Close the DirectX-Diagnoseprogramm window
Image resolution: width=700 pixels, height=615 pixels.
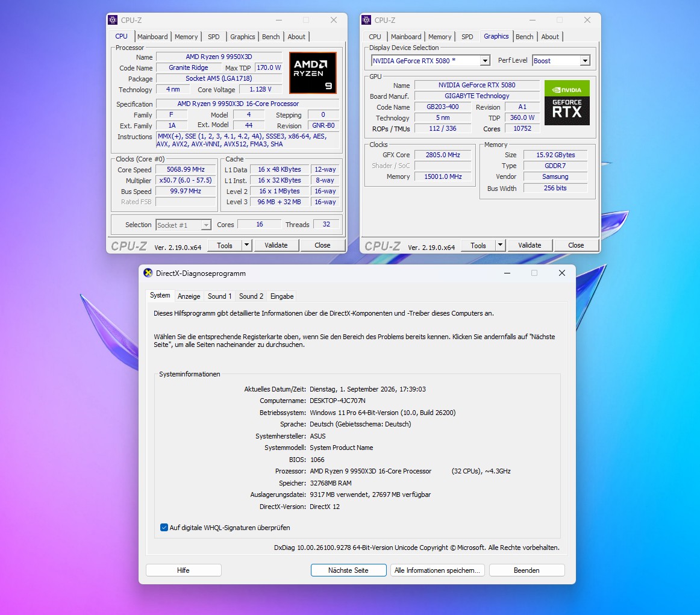coord(562,273)
